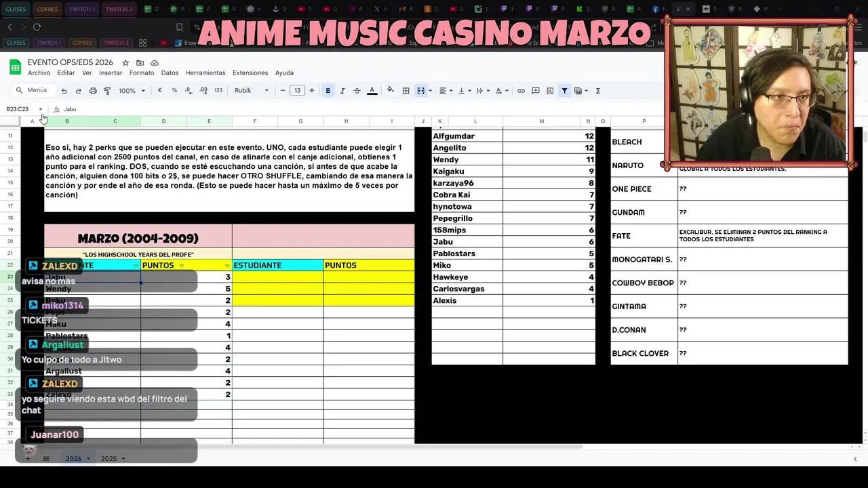Open the Text rotation dropdown
868x488 pixels.
pos(501,91)
